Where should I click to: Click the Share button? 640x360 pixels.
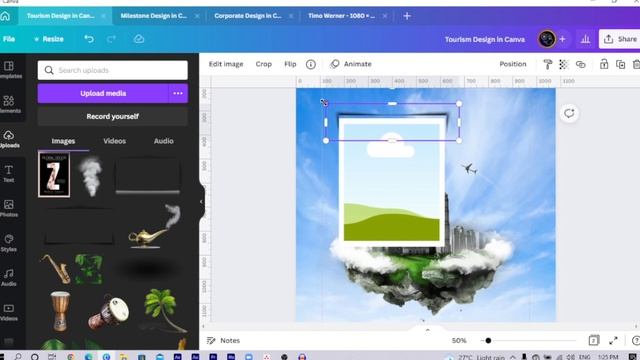click(x=620, y=39)
